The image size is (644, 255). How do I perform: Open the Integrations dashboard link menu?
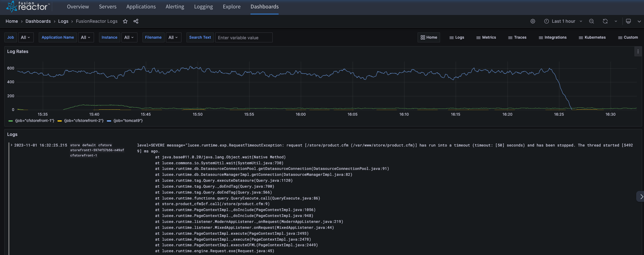click(x=552, y=37)
